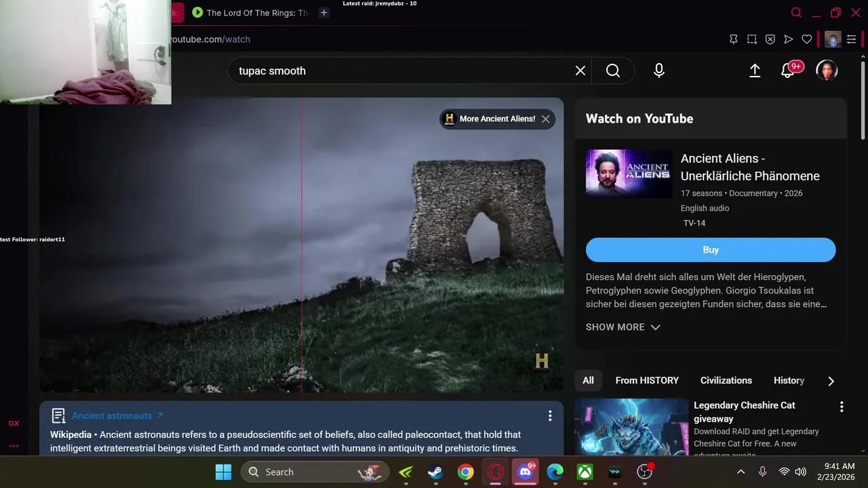The width and height of the screenshot is (868, 488).
Task: Open menu for Legendary Cheshire Cat ad
Action: 842,407
